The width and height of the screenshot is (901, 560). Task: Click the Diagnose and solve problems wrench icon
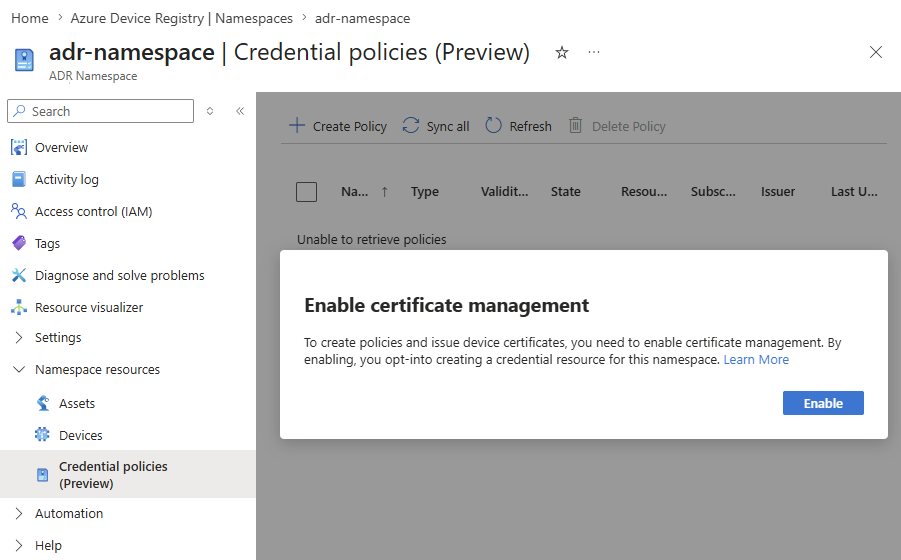19,275
